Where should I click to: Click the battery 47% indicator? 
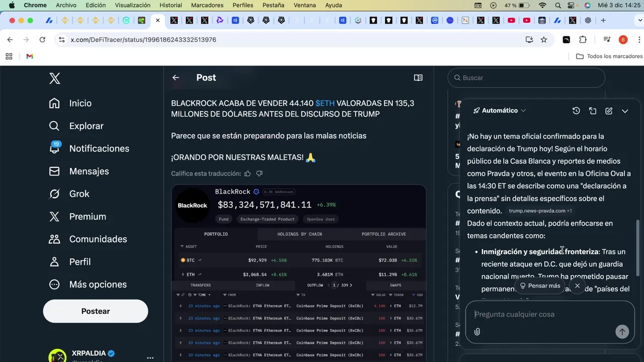(x=517, y=6)
